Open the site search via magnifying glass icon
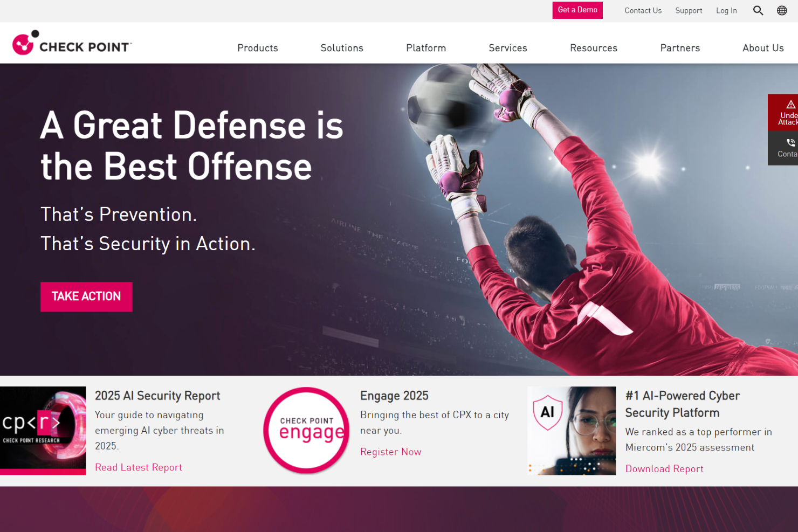Viewport: 798px width, 532px height. [x=758, y=10]
